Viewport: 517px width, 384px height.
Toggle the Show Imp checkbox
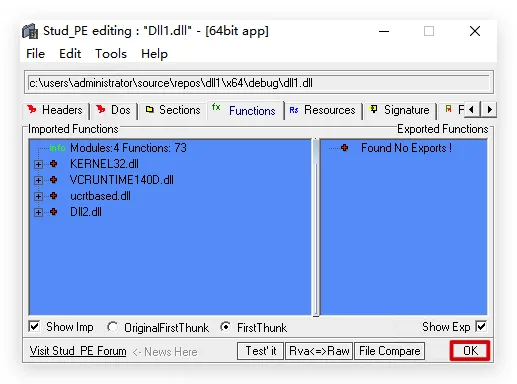(x=34, y=327)
